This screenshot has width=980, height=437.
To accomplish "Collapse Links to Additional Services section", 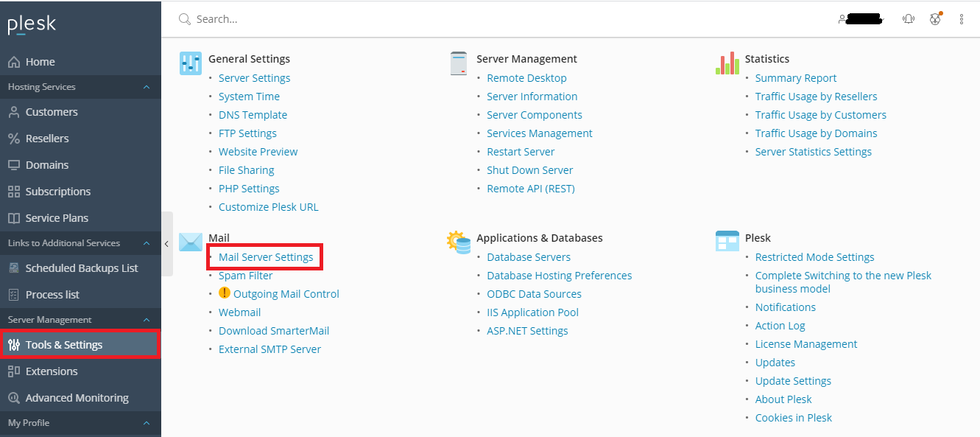I will click(x=146, y=243).
